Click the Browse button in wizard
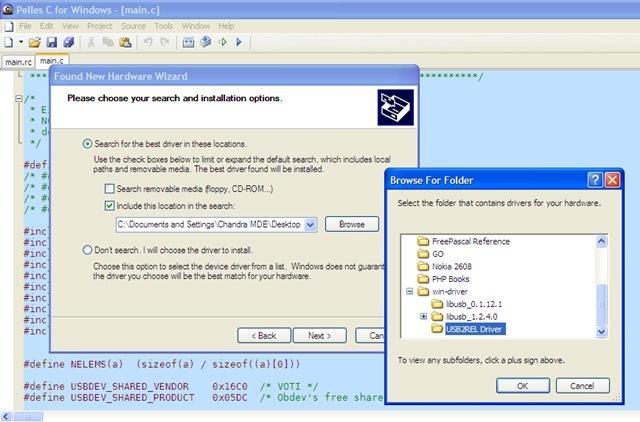 pyautogui.click(x=352, y=224)
